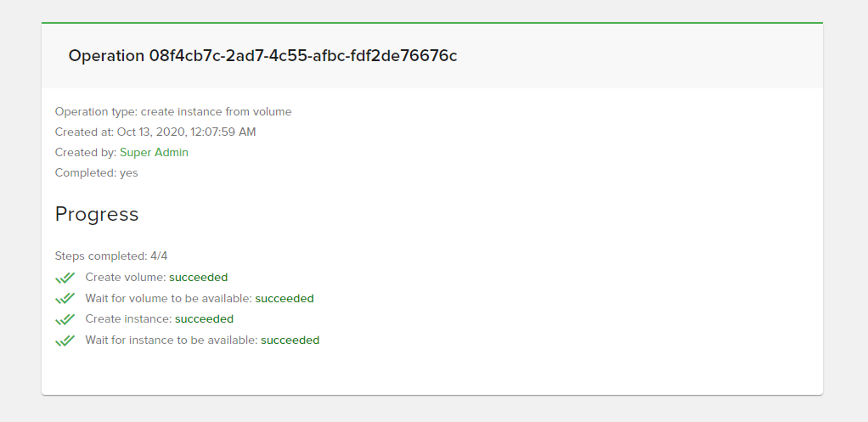Click Wait for instance to be available label
Image resolution: width=868 pixels, height=422 pixels.
(x=172, y=340)
